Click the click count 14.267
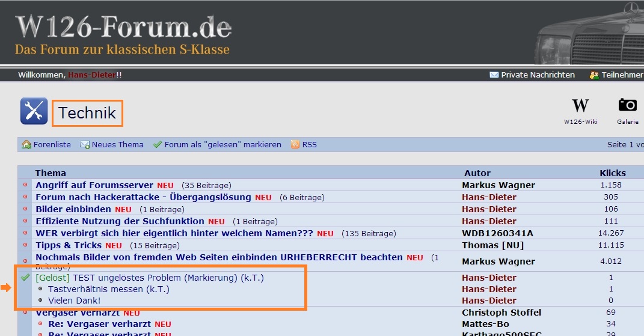The image size is (644, 336). (611, 233)
